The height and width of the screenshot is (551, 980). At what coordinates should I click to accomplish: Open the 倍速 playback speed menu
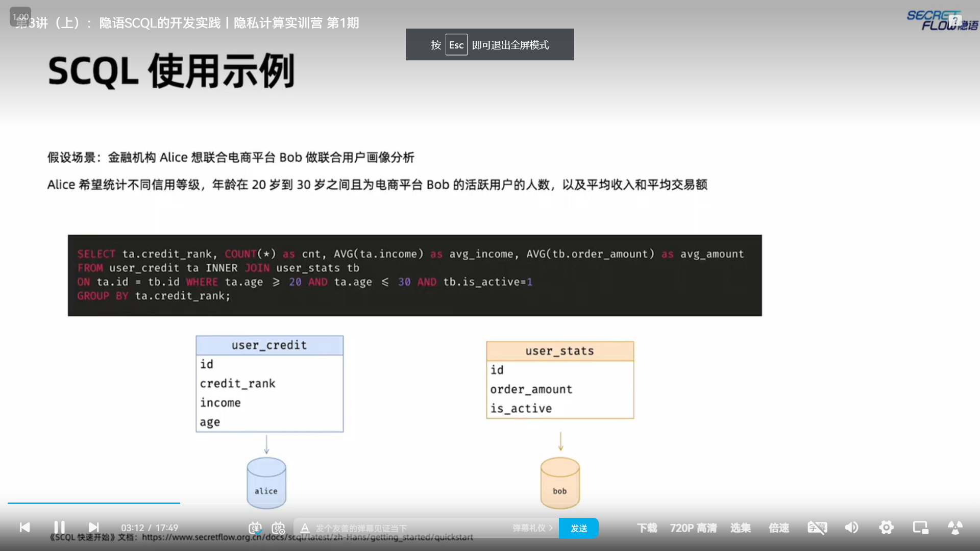pyautogui.click(x=779, y=528)
